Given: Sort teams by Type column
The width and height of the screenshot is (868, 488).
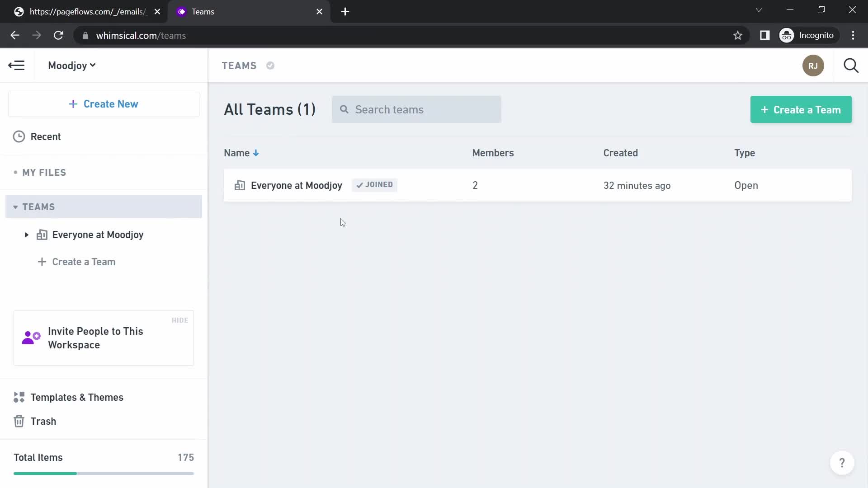Looking at the screenshot, I should click(x=744, y=153).
